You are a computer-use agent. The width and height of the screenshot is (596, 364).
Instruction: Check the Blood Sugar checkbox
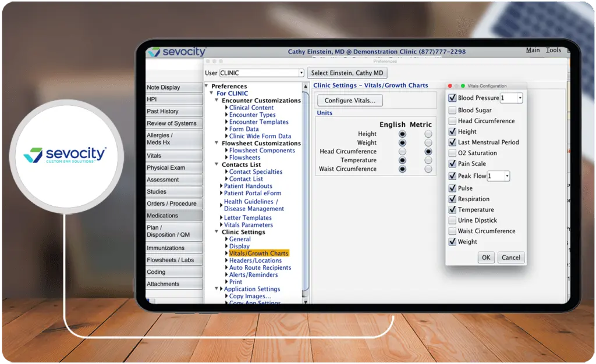452,110
